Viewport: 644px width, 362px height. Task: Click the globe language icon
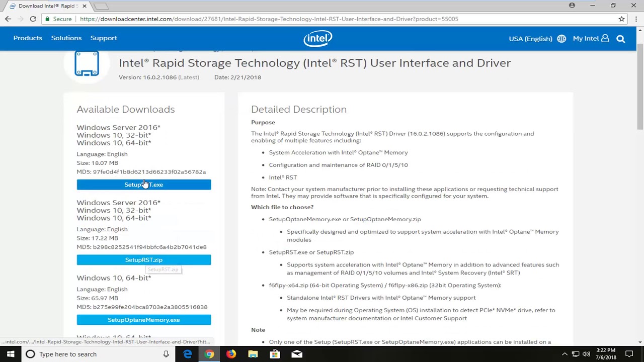click(561, 39)
